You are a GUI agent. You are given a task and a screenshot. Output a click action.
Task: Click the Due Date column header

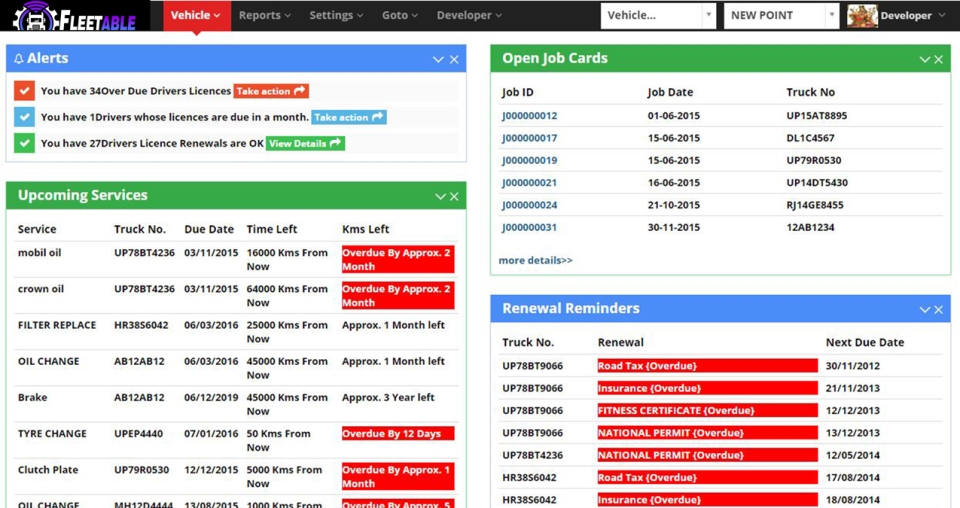click(x=209, y=230)
